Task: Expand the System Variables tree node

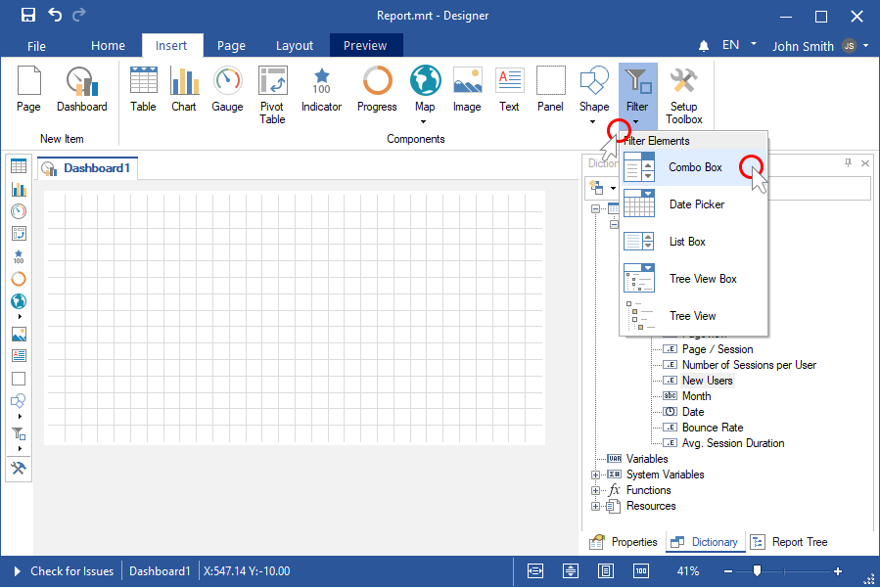Action: click(x=596, y=475)
